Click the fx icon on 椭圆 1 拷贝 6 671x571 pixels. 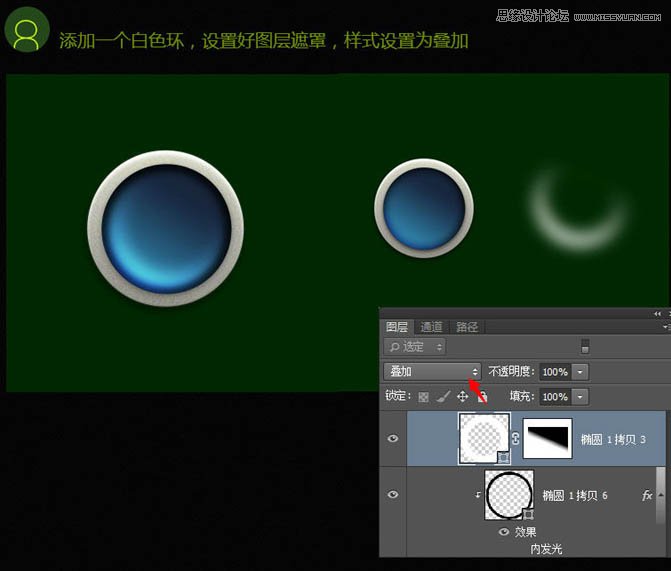(x=647, y=495)
